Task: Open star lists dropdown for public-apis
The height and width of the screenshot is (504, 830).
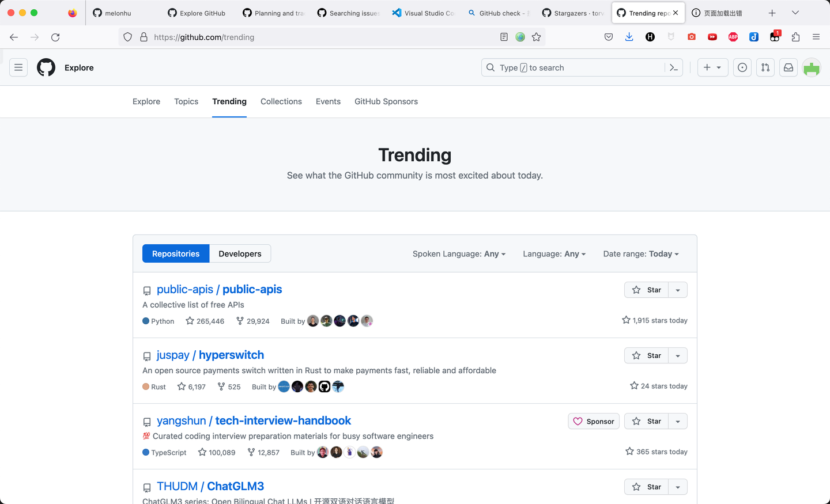Action: (x=678, y=290)
